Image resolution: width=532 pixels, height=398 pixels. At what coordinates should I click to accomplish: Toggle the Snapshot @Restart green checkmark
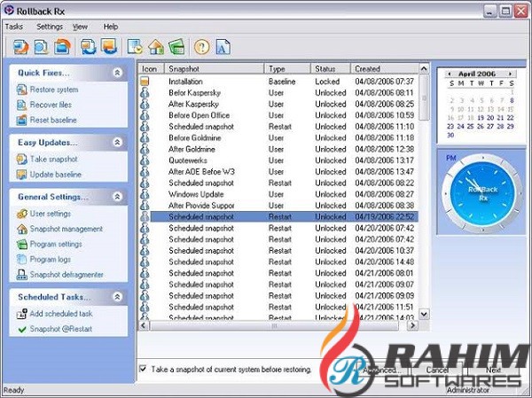(22, 329)
